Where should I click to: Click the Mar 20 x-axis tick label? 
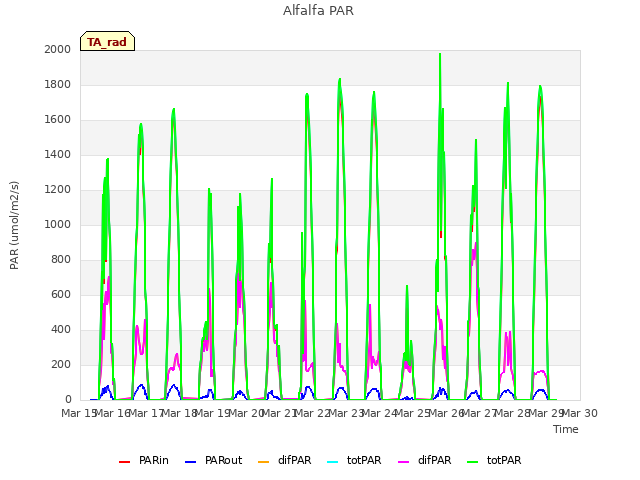pyautogui.click(x=246, y=413)
